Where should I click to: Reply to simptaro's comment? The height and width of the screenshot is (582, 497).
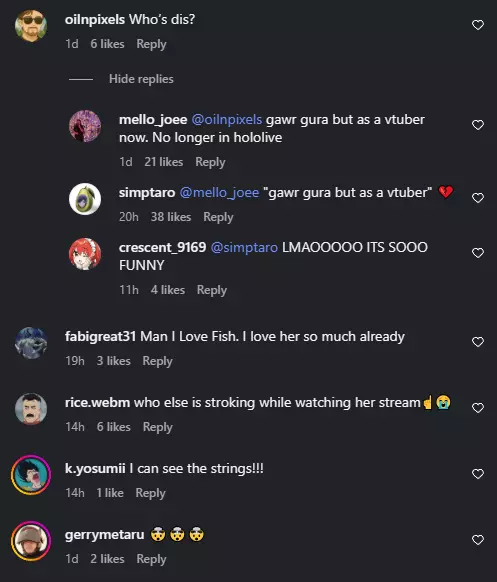[x=218, y=217]
